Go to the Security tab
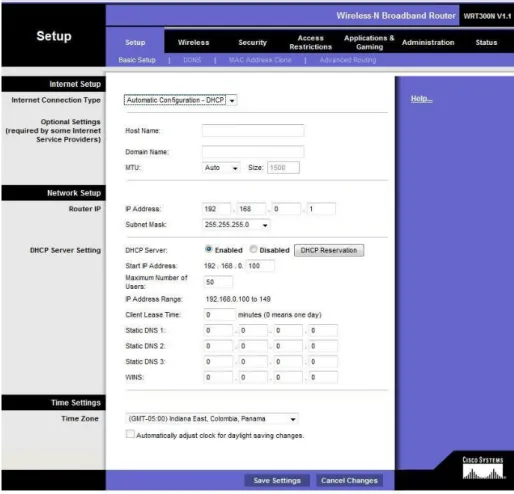Viewport: 514px width, 494px height. [252, 42]
